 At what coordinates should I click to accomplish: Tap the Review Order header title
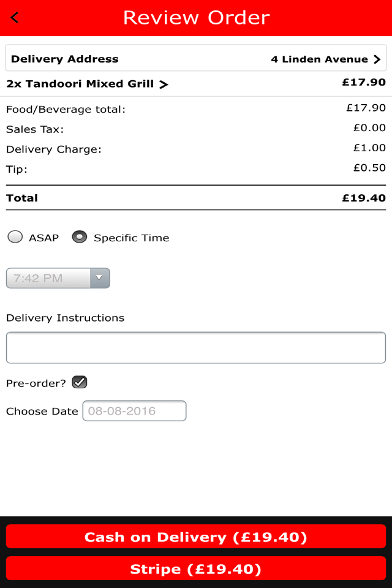[196, 18]
